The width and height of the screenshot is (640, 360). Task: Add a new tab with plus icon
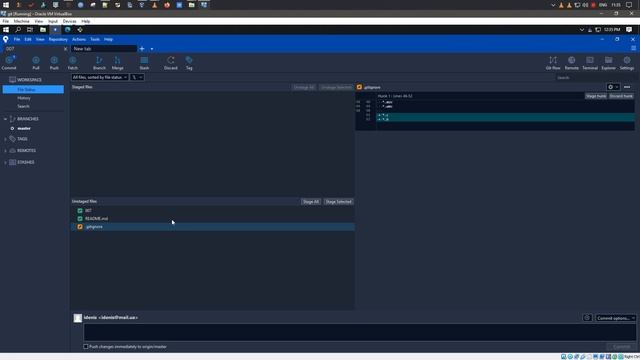point(142,49)
